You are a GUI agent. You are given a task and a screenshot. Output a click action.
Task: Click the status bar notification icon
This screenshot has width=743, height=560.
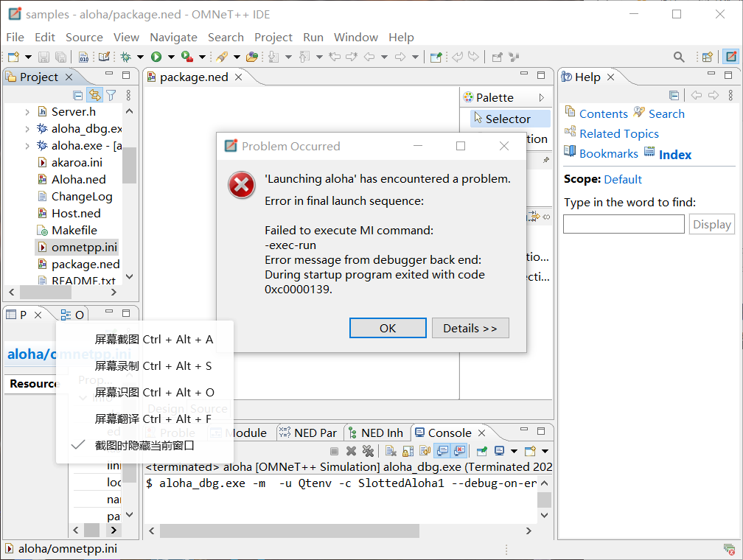point(729,549)
